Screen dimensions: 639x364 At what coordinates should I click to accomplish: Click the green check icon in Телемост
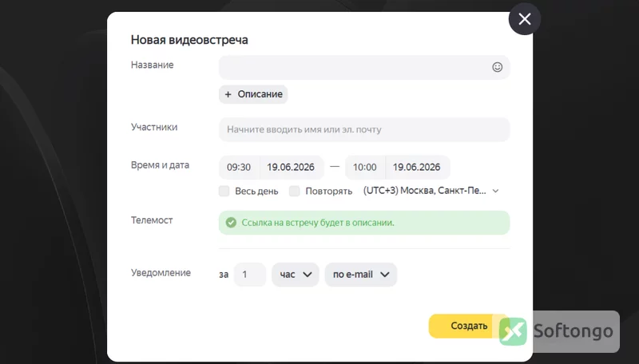(231, 223)
